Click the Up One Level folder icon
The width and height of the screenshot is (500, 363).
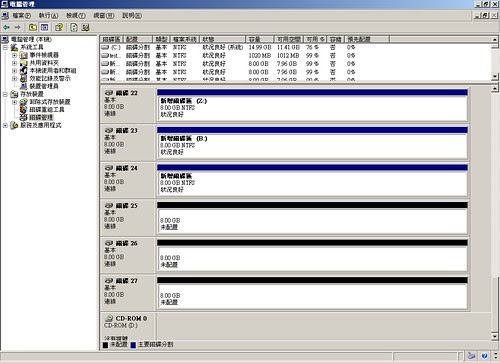[33, 27]
